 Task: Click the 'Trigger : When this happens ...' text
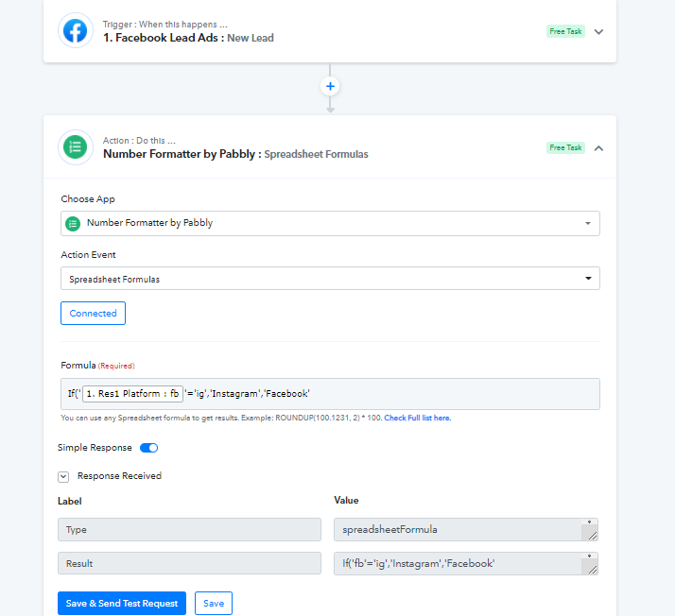click(164, 24)
